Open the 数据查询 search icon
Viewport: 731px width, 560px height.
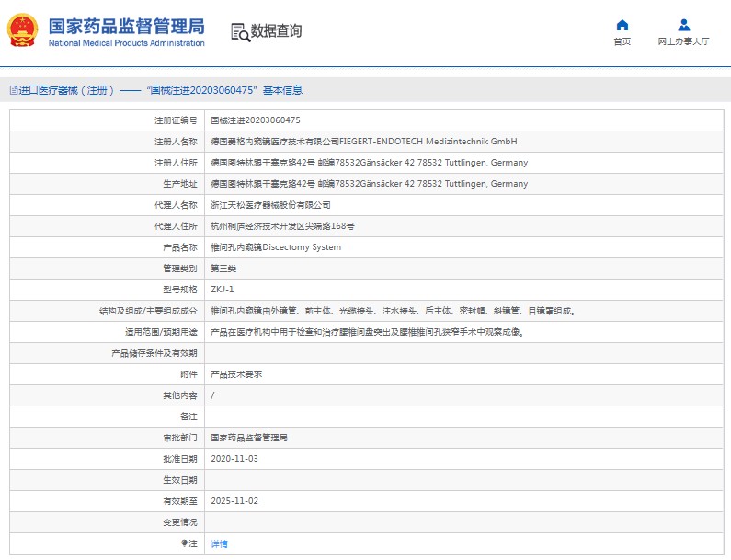240,32
